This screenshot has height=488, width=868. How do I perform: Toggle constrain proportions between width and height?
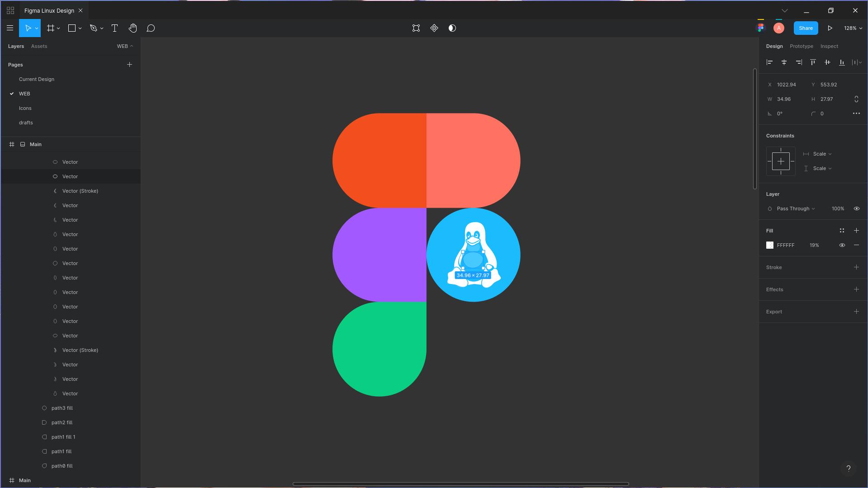coord(857,99)
